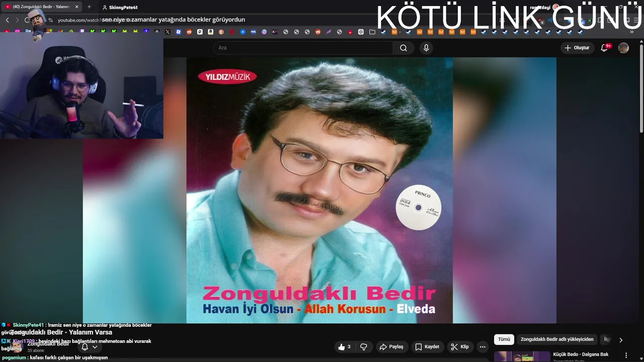The width and height of the screenshot is (644, 362).
Task: Open the bookmarks folder icon
Action: click(x=372, y=32)
